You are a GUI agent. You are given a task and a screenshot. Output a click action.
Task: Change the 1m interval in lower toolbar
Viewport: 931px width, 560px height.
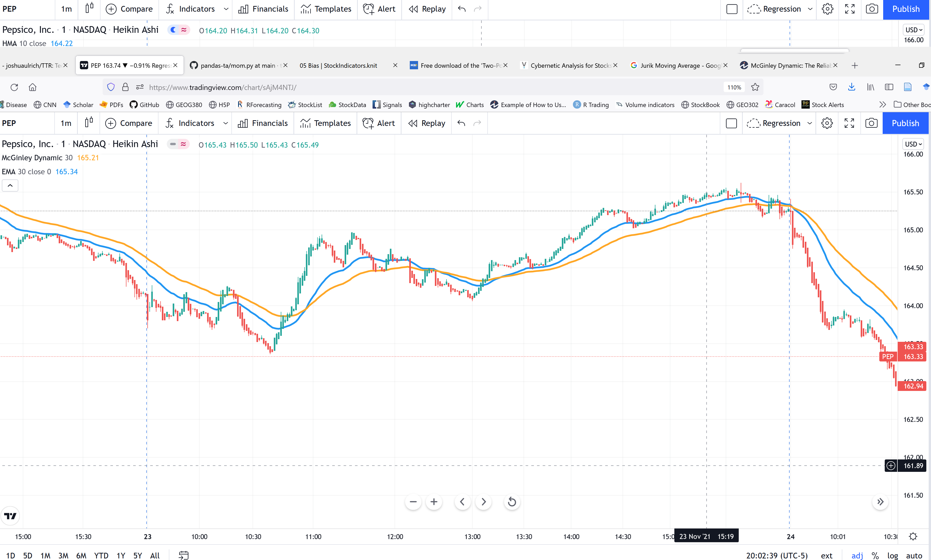coord(66,123)
